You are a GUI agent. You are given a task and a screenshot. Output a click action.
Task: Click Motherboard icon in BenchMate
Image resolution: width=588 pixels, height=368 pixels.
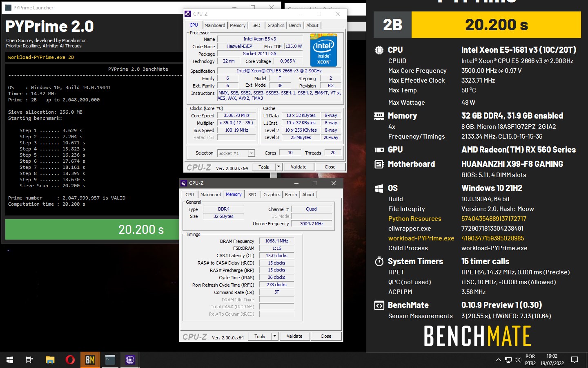tap(379, 164)
